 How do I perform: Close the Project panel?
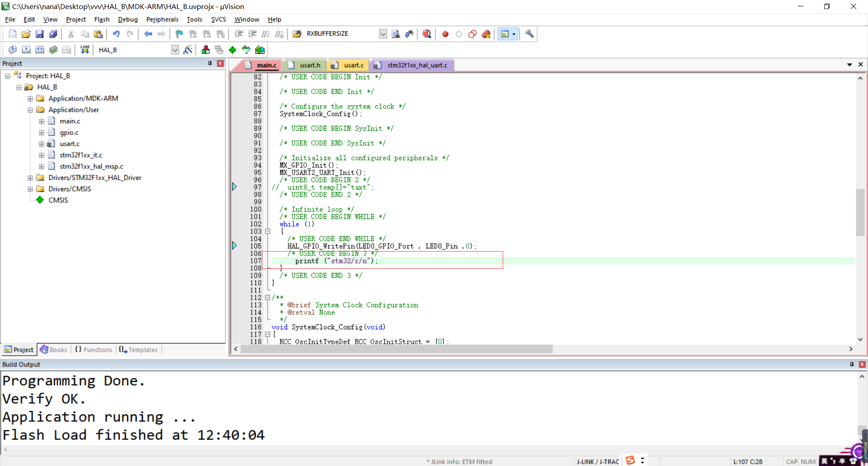click(220, 63)
